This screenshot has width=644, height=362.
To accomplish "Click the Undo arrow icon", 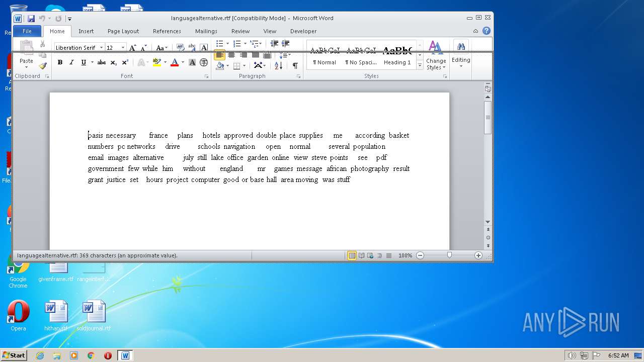I will coord(42,19).
